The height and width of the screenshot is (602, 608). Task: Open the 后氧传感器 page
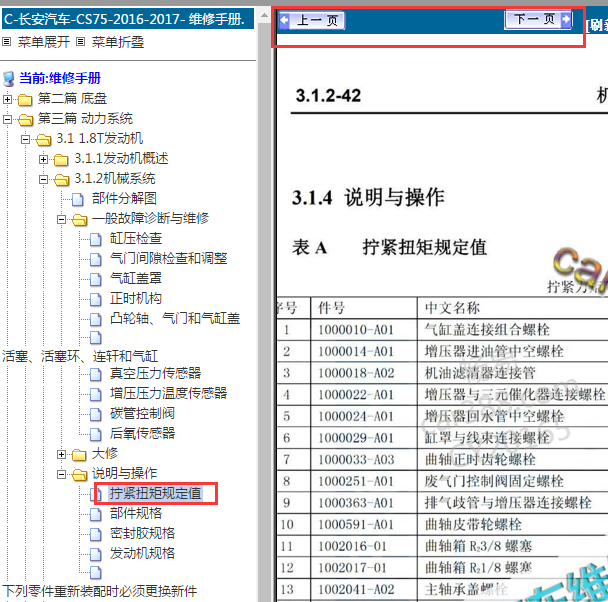tap(142, 433)
